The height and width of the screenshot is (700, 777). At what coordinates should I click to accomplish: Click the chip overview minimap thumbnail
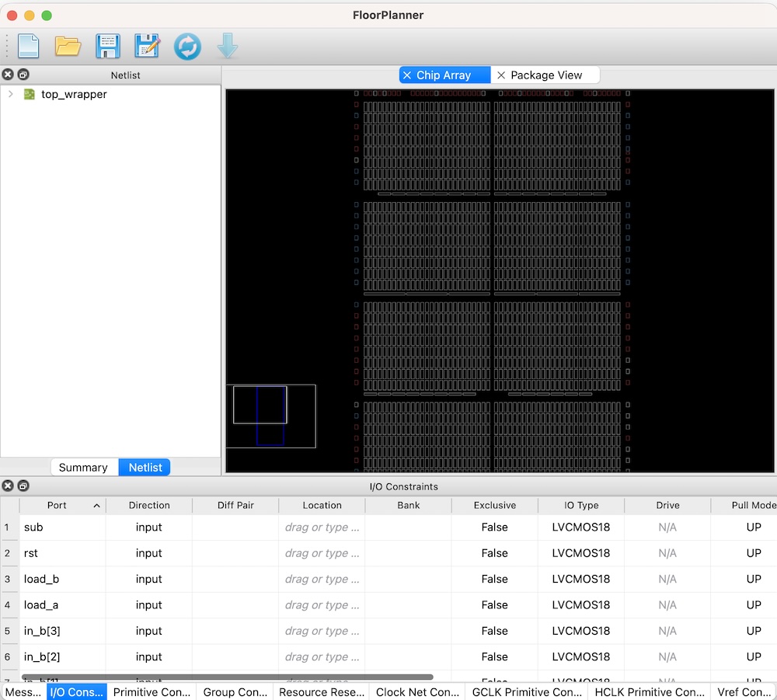[270, 416]
